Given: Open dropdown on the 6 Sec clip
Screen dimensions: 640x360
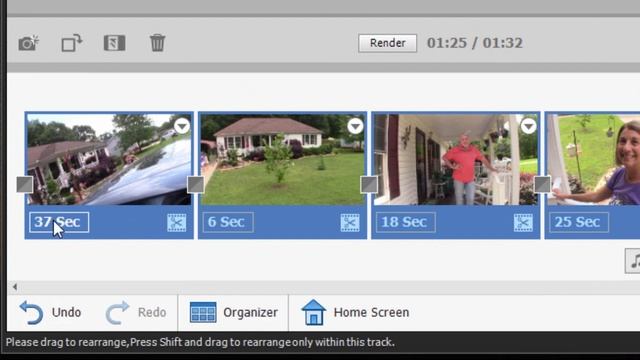Looking at the screenshot, I should pos(355,126).
